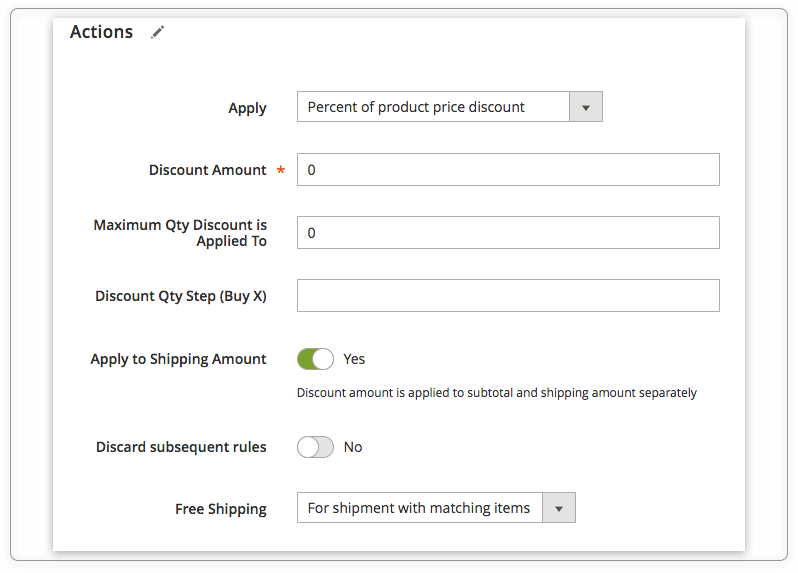The width and height of the screenshot is (798, 573).
Task: Collapse the Actions section heading
Action: pos(101,32)
